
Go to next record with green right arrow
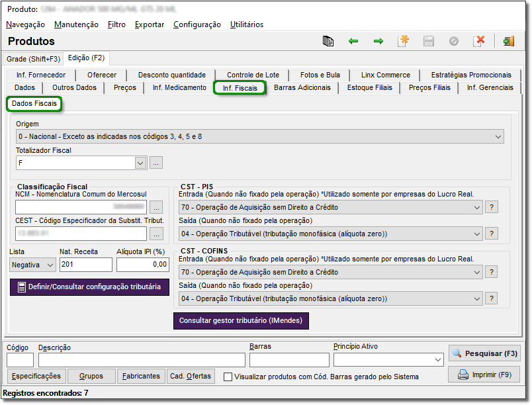(x=378, y=41)
